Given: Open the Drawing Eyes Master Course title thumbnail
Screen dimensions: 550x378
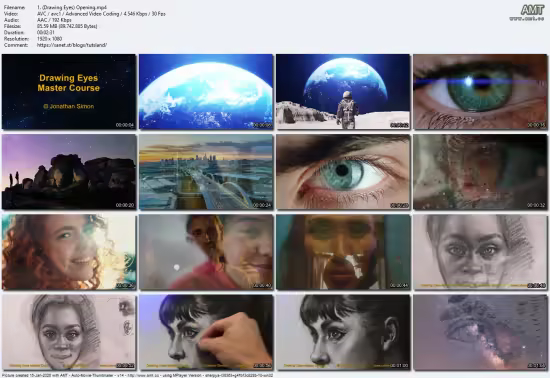Looking at the screenshot, I should [69, 92].
